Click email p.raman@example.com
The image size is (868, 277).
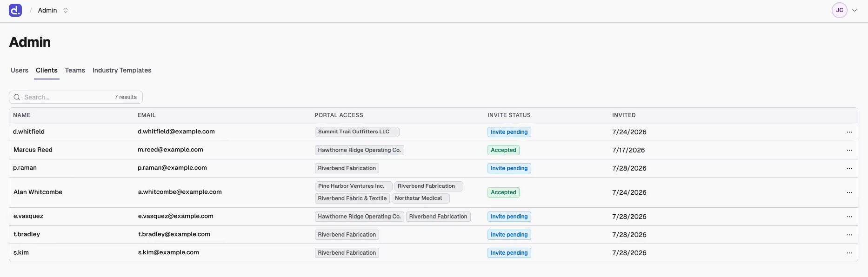pyautogui.click(x=172, y=168)
